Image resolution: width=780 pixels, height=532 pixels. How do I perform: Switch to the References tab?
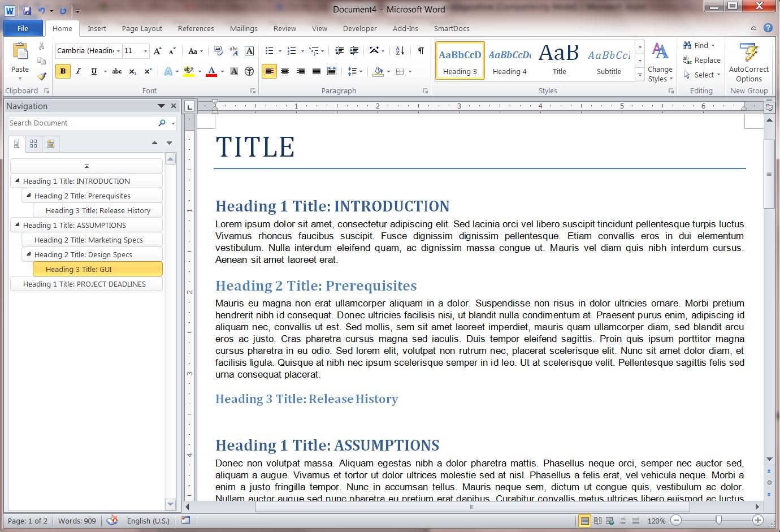pos(196,28)
